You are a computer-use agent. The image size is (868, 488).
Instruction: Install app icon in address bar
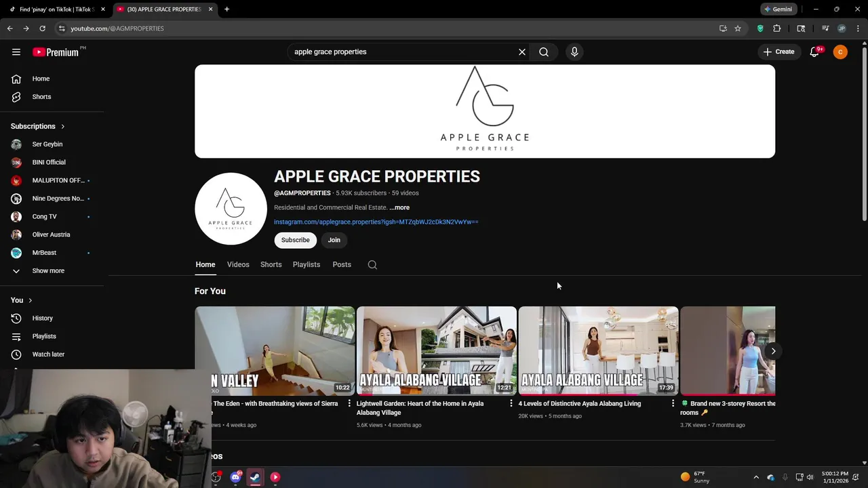(x=723, y=28)
